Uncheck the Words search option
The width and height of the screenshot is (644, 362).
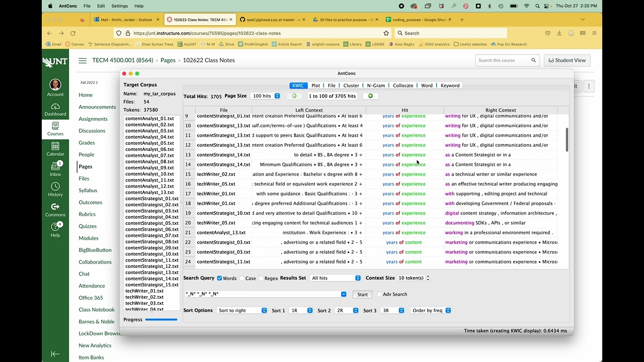coord(219,278)
